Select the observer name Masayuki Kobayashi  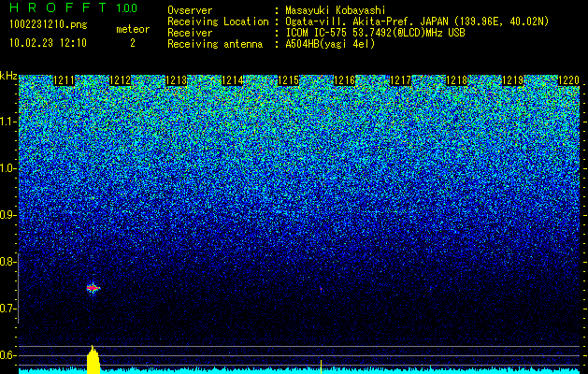[336, 10]
